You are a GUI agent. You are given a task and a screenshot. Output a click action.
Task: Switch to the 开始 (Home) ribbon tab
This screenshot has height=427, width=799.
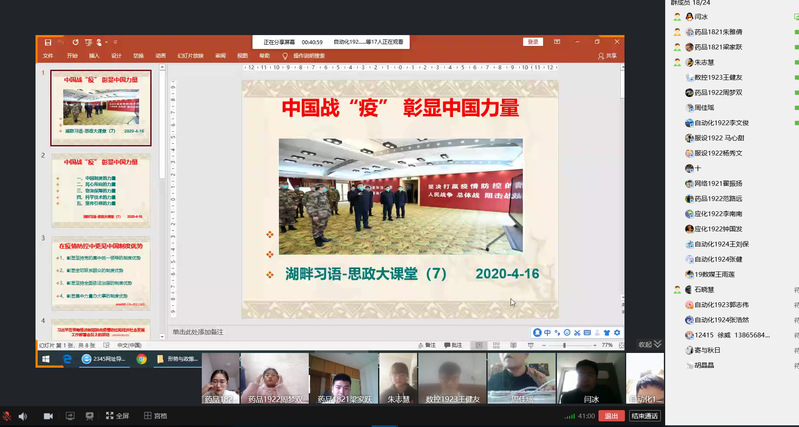(72, 56)
